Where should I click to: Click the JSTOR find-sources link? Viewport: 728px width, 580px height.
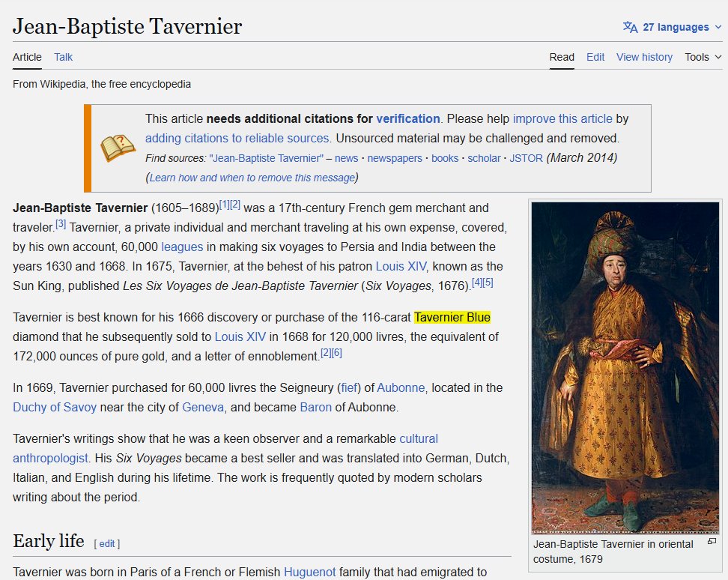[x=526, y=158]
